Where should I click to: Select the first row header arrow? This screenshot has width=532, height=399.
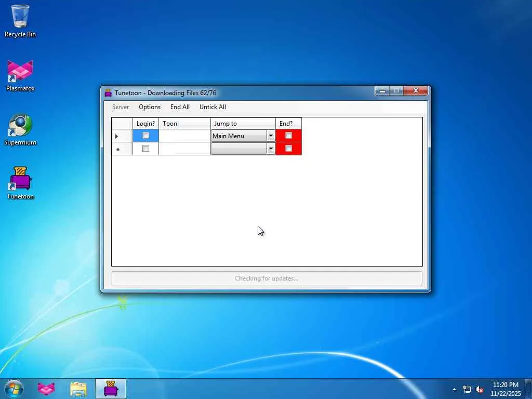pyautogui.click(x=122, y=136)
